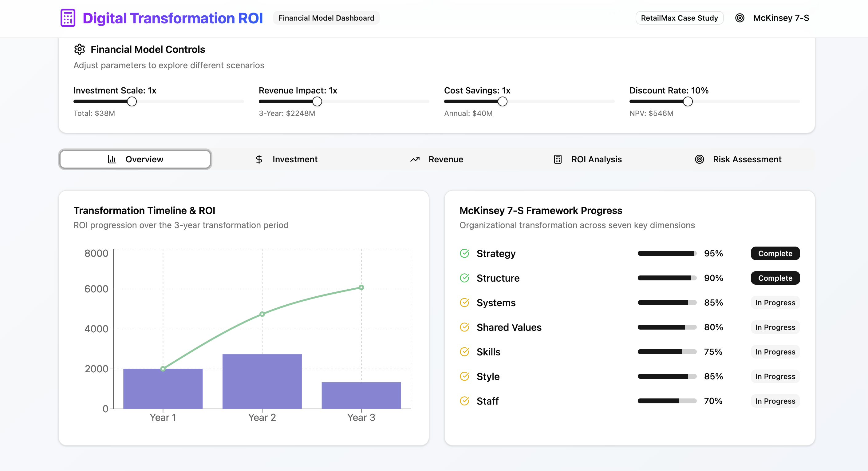868x471 pixels.
Task: Click the In Progress badge for Systems
Action: tap(775, 303)
